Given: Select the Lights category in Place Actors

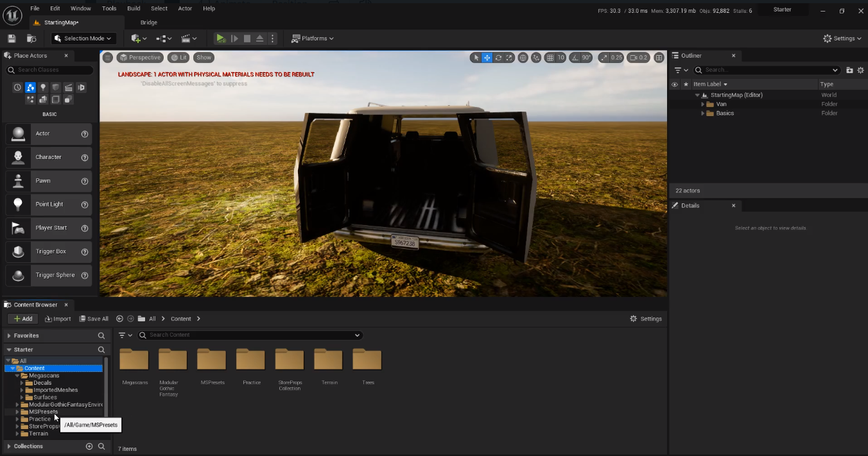Looking at the screenshot, I should click(x=43, y=87).
